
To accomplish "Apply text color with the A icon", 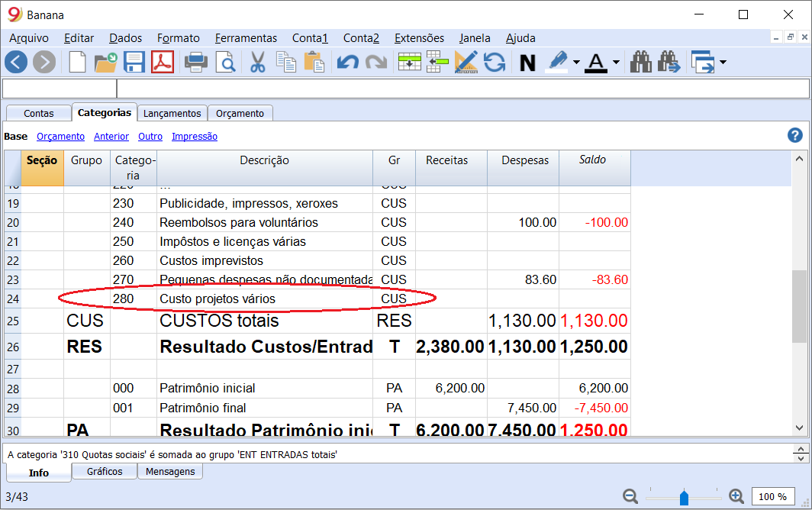I will click(x=596, y=62).
